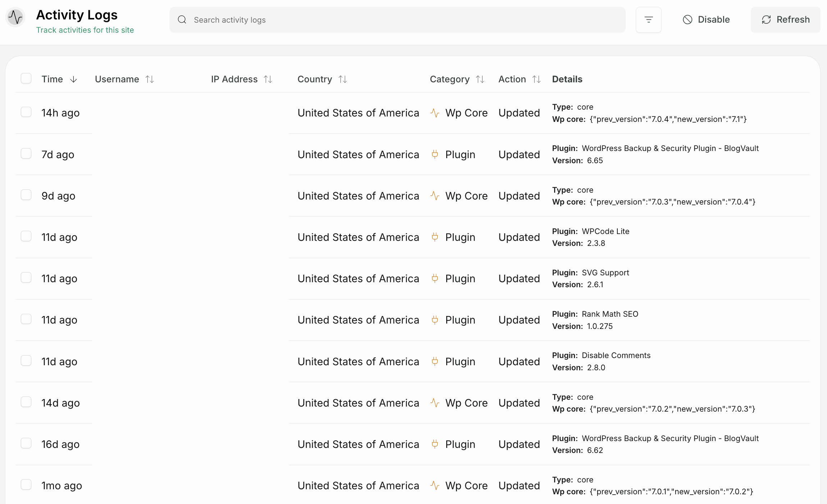Click the plug icon in Rank Math SEO row
Image resolution: width=827 pixels, height=504 pixels.
[x=435, y=320]
